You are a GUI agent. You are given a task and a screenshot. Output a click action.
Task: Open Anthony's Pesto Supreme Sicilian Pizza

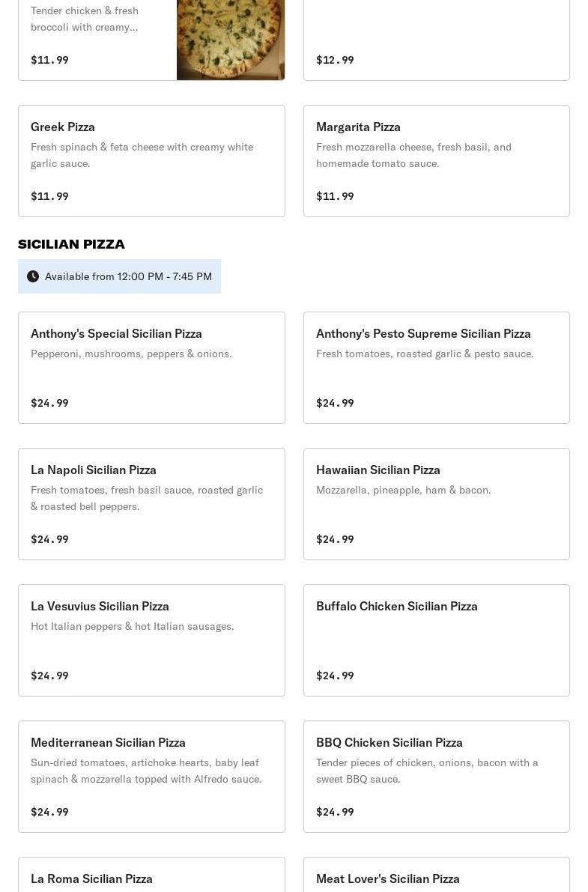point(436,368)
